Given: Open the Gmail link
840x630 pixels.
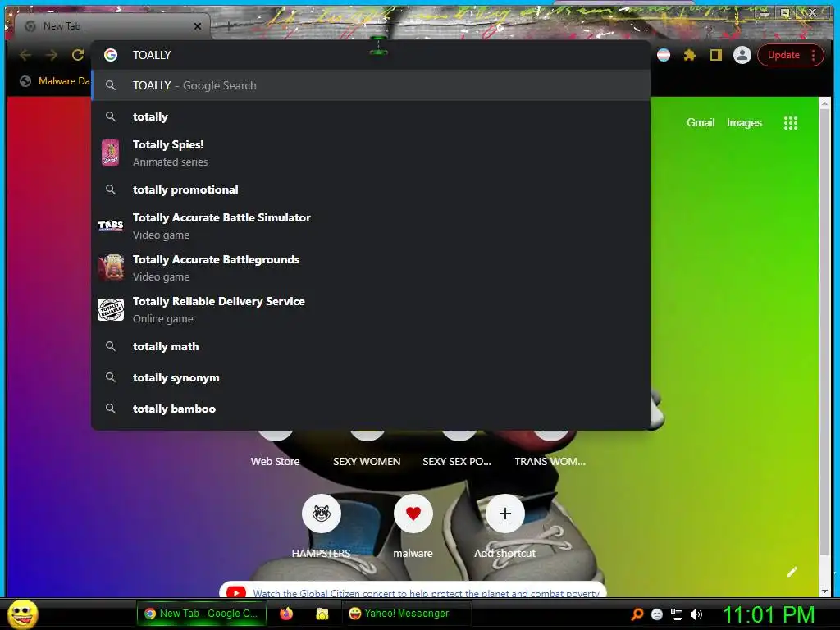Looking at the screenshot, I should click(701, 123).
